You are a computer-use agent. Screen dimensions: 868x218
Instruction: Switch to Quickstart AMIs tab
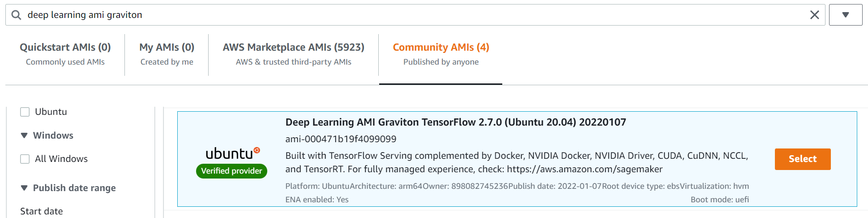65,54
